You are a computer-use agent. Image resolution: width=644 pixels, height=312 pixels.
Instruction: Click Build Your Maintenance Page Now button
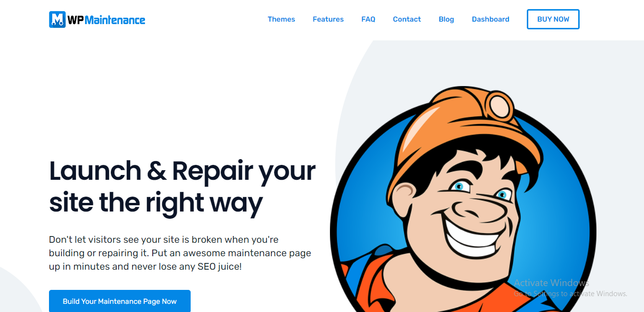120,301
